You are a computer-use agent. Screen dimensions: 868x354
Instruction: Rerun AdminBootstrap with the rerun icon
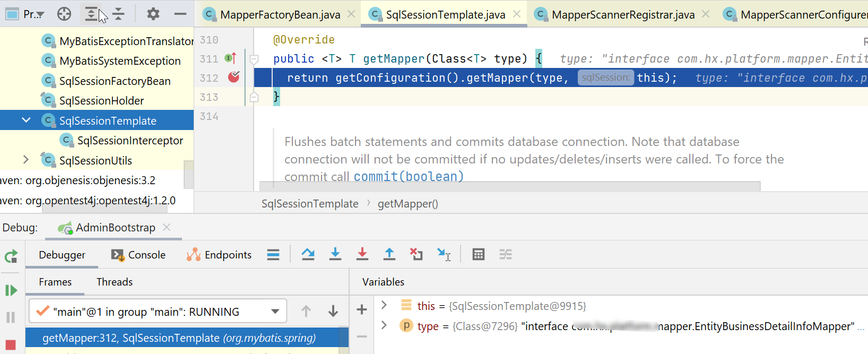click(11, 257)
